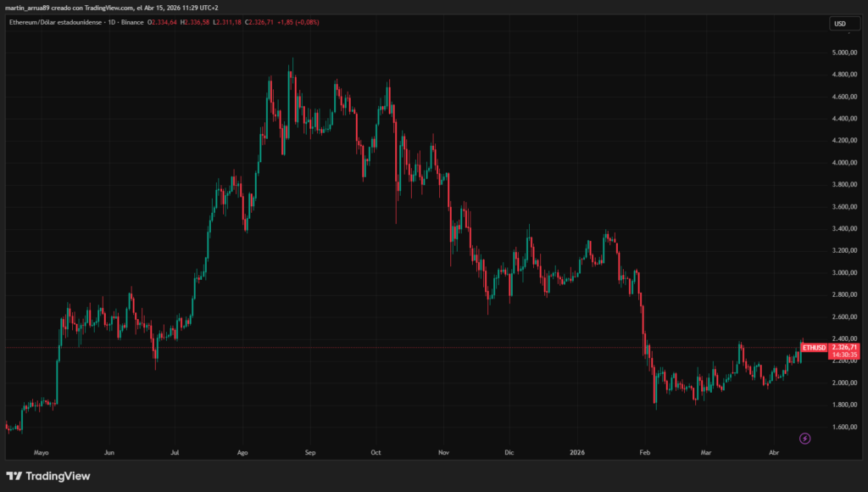The image size is (868, 492).
Task: Open the USD currency button at top right
Action: pos(845,25)
